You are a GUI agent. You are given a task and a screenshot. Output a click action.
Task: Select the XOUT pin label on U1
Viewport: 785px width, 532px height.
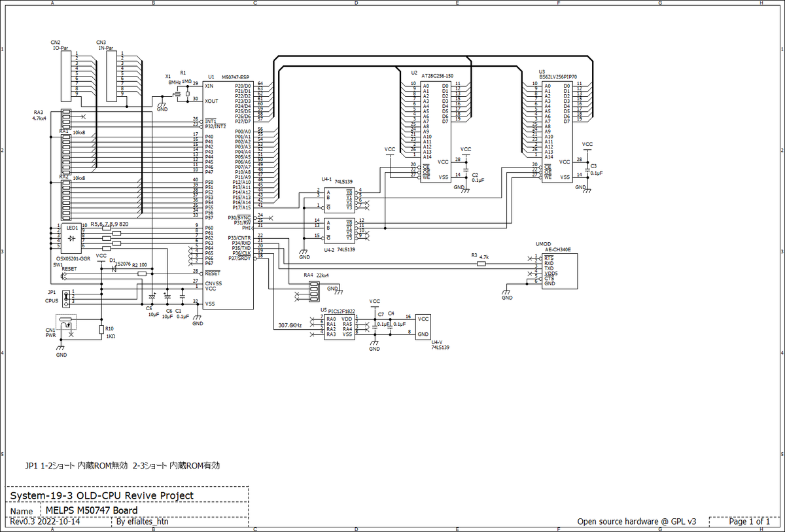(211, 101)
